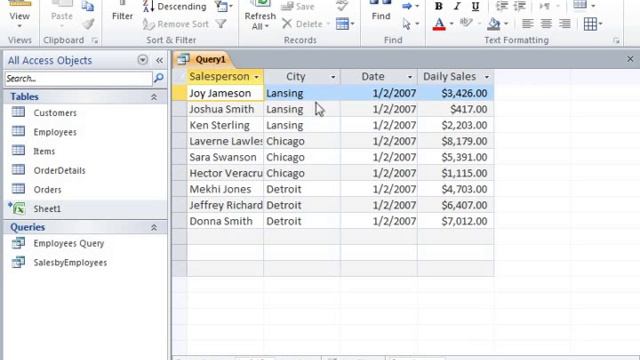640x360 pixels.
Task: Open the Date column filter dropdown
Action: (x=410, y=77)
